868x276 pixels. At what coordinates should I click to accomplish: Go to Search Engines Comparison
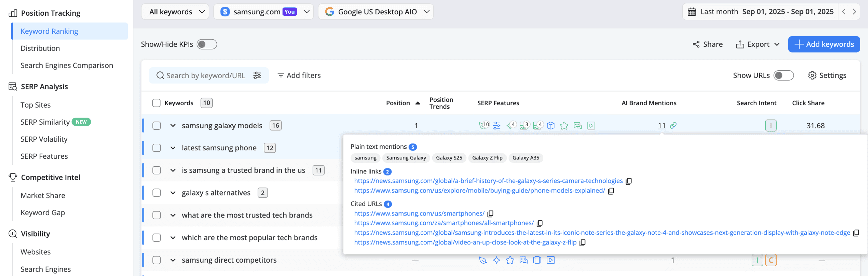(x=67, y=65)
